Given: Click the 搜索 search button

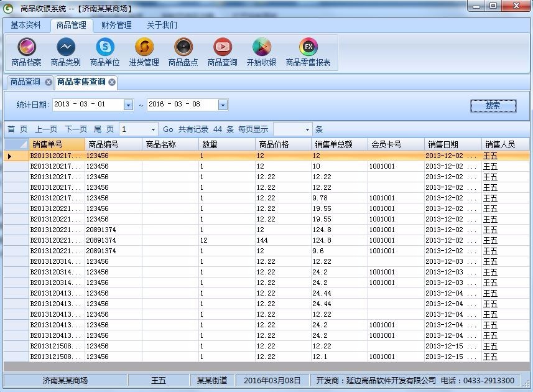Looking at the screenshot, I should coord(493,105).
